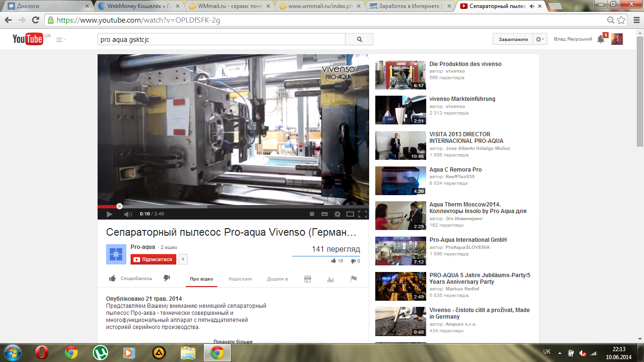
Task: Reload the page
Action: (x=35, y=20)
